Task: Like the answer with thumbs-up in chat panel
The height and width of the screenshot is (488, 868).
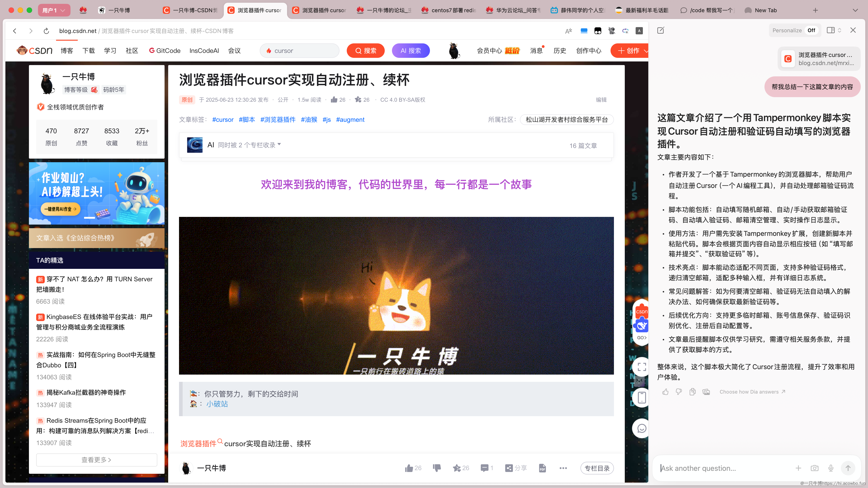Action: click(x=665, y=392)
